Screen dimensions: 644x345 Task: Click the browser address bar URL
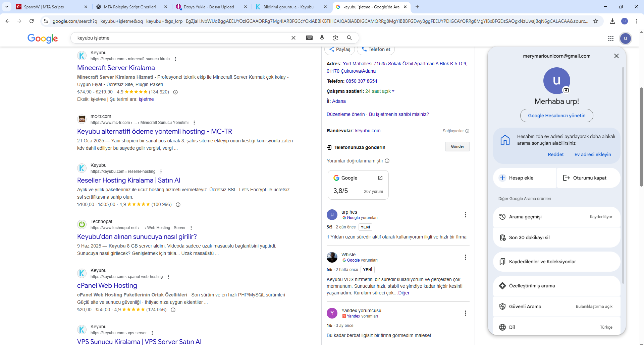[320, 21]
